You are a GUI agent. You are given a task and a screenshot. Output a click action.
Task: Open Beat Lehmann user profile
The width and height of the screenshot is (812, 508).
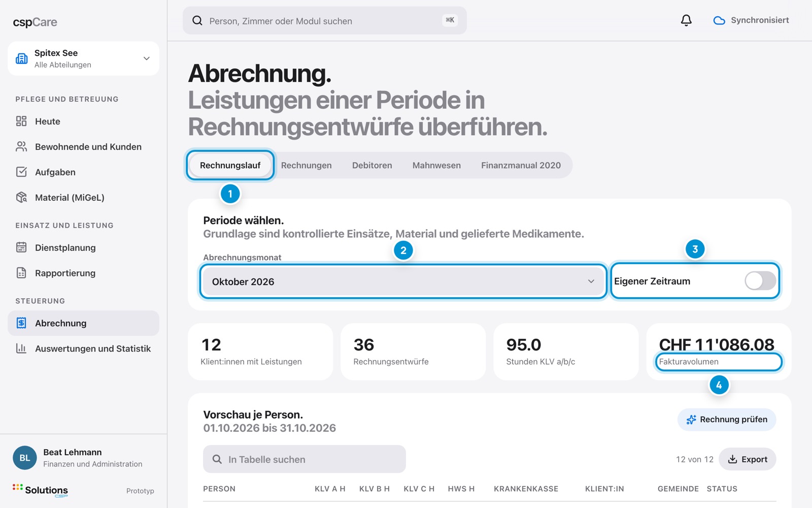(83, 458)
